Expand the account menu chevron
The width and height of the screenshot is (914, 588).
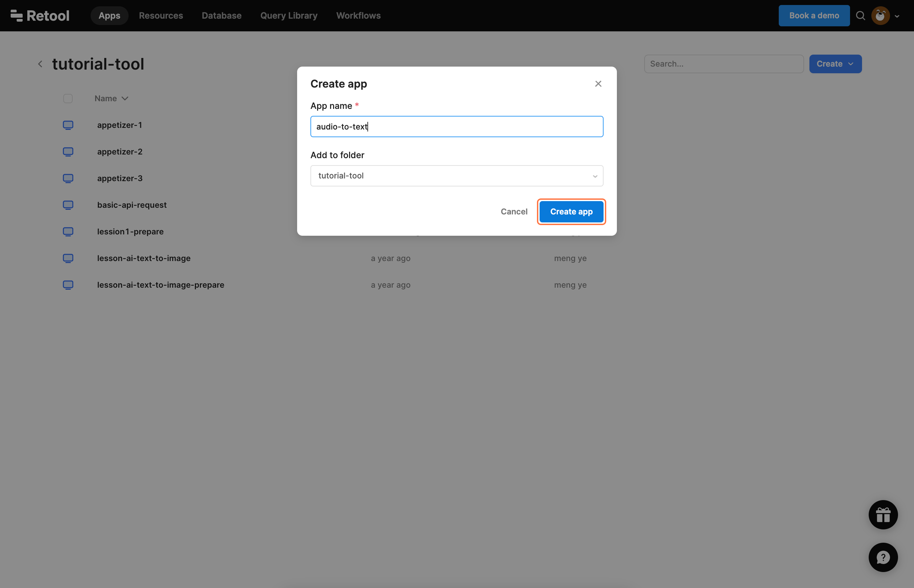(x=897, y=16)
